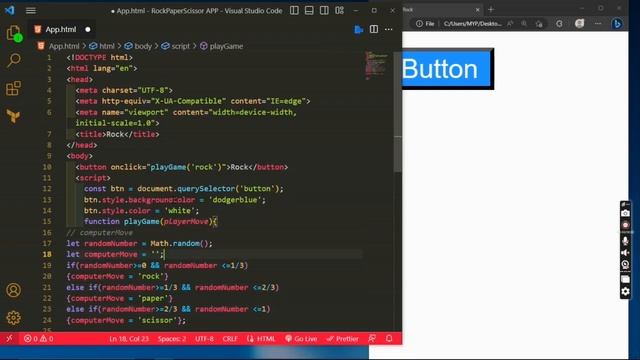Open the Explorer view in activity bar
The image size is (640, 360).
(13, 33)
